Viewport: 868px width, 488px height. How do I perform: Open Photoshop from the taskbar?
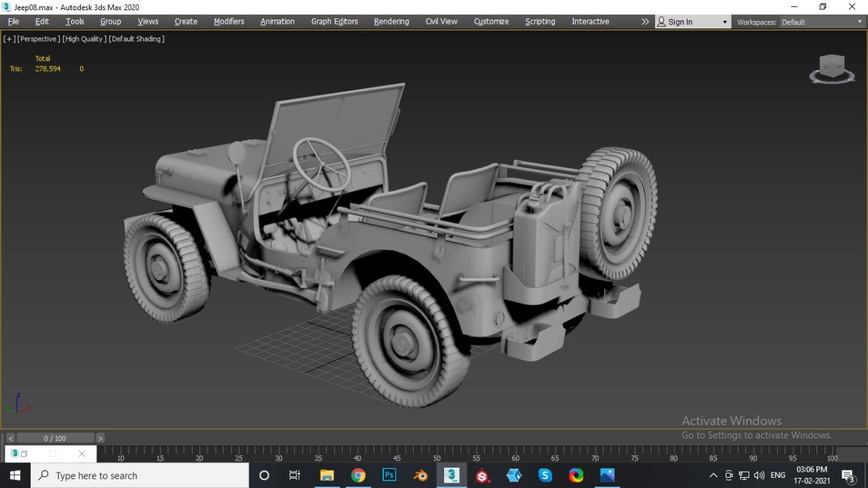389,476
